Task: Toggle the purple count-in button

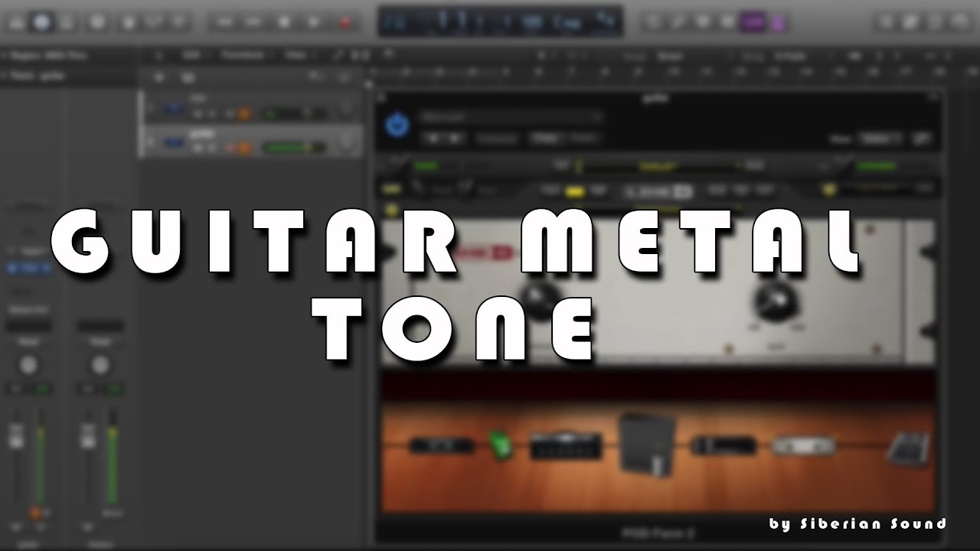Action: click(753, 22)
